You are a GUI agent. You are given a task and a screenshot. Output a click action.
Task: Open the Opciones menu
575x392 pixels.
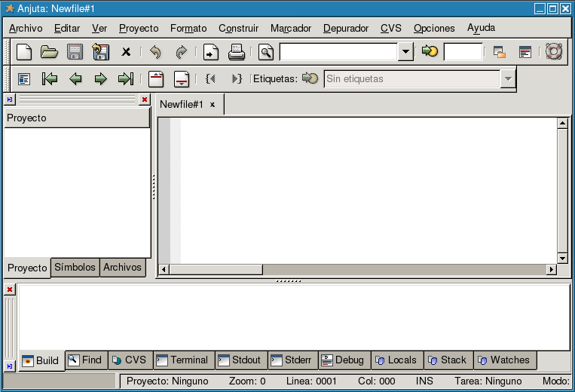[434, 28]
